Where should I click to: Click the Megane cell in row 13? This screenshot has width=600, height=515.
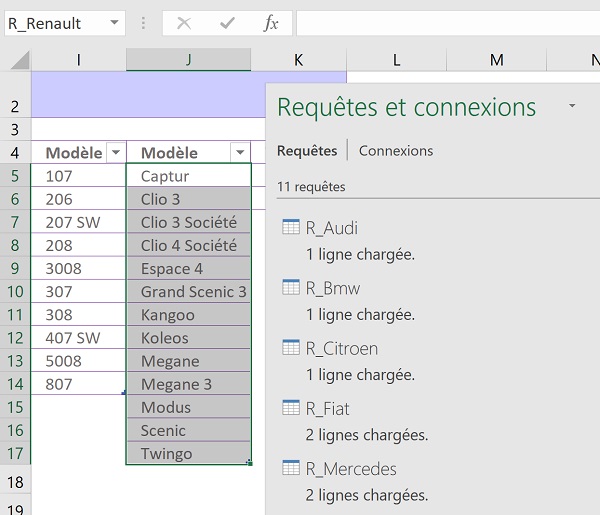tap(189, 360)
